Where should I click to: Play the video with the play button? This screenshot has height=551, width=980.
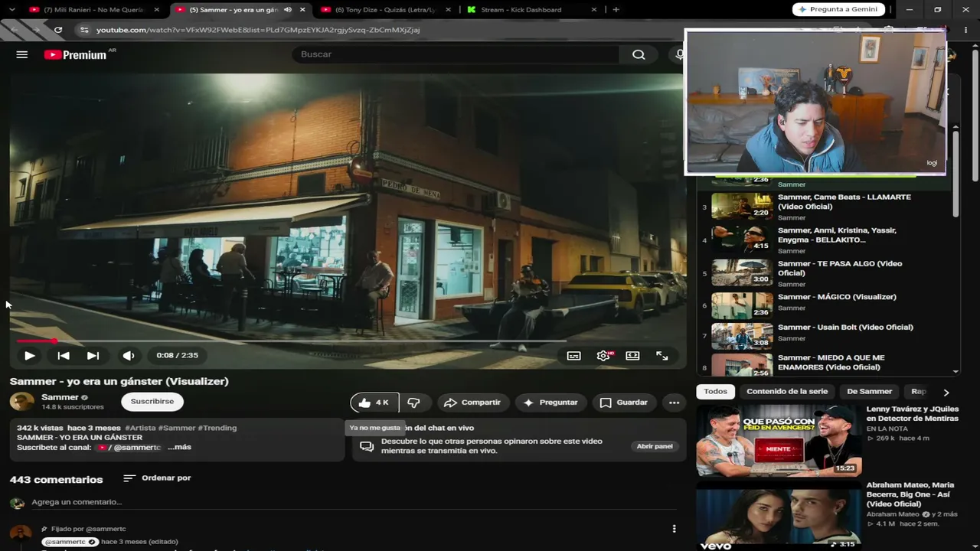pos(29,355)
